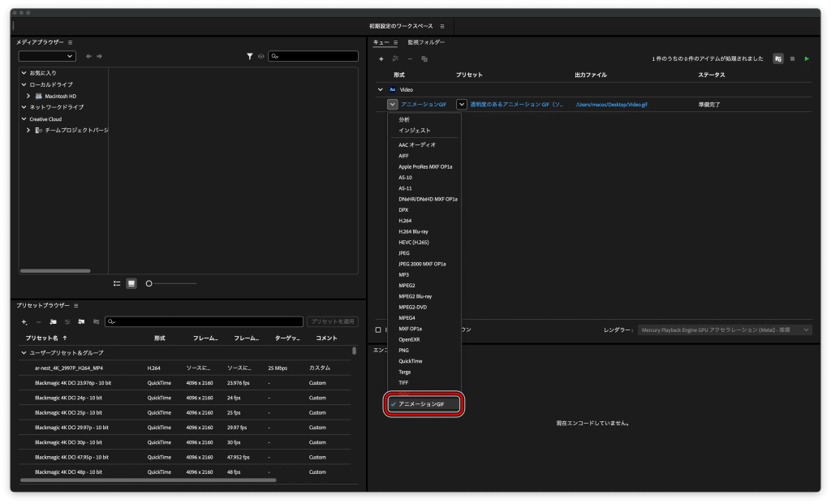Click the import presets icon in Preset Browser
This screenshot has width=831, height=504.
pyautogui.click(x=81, y=322)
